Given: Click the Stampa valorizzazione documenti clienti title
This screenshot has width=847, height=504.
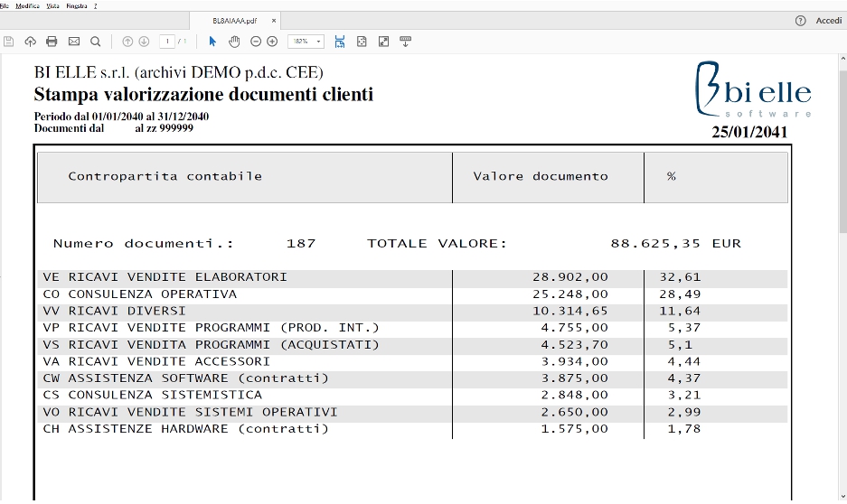Looking at the screenshot, I should tap(203, 95).
